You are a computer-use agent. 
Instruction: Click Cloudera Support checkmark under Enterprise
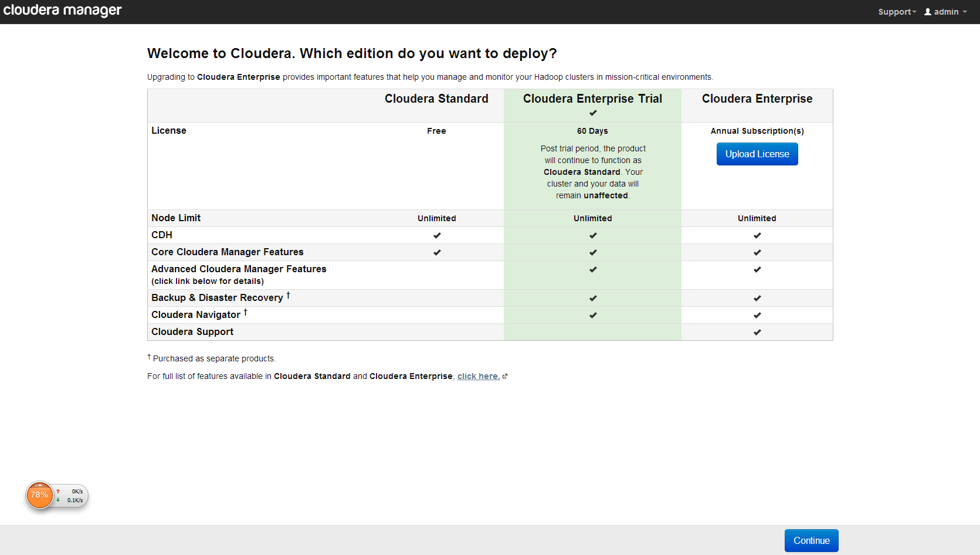coord(757,332)
